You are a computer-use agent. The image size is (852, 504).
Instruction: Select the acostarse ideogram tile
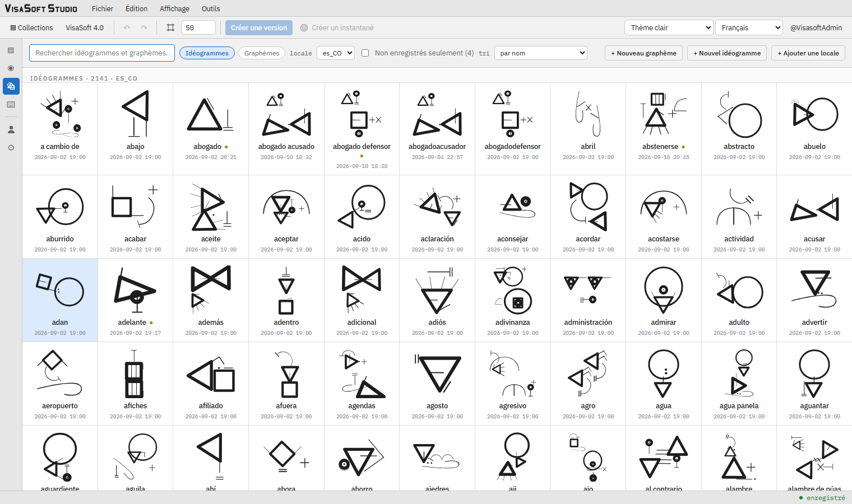664,217
